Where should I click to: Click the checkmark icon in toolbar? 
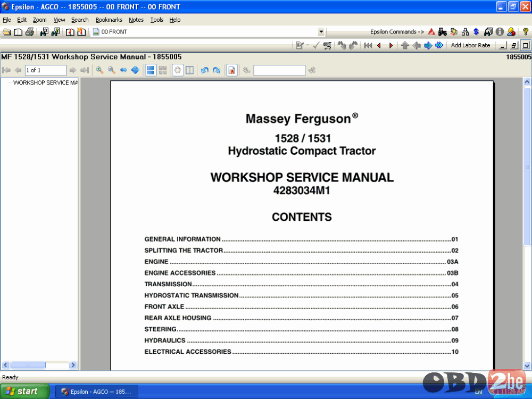(316, 45)
